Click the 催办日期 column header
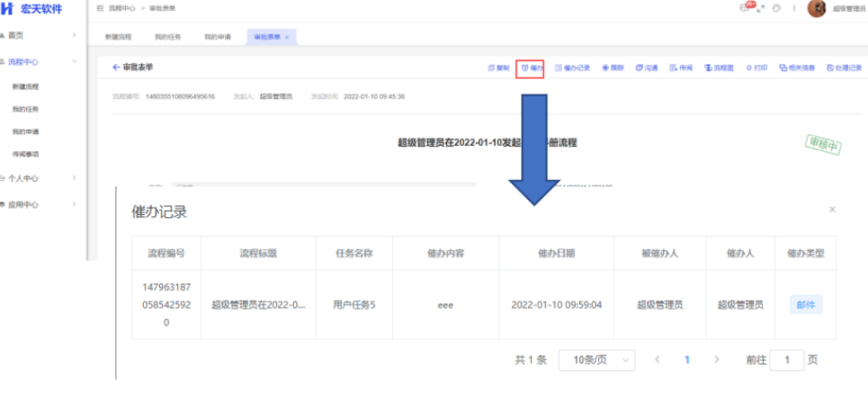Image resolution: width=868 pixels, height=397 pixels. pos(557,253)
